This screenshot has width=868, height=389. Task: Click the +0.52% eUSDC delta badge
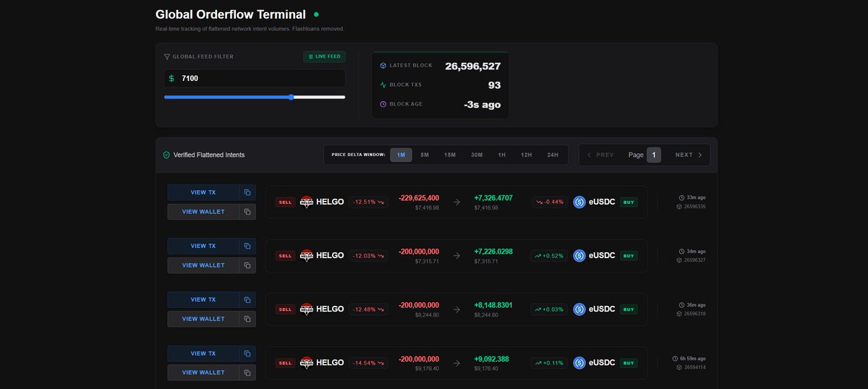549,255
